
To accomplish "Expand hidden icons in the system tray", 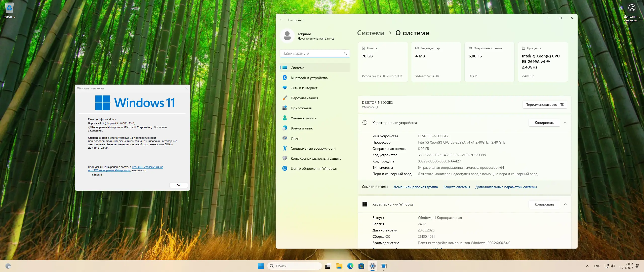I will pos(587,266).
